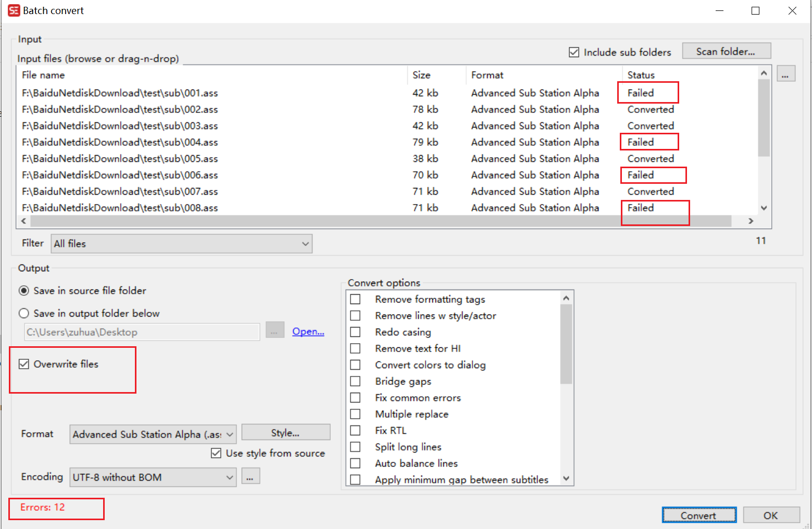Click the Open link beside output path
The height and width of the screenshot is (529, 812).
308,331
